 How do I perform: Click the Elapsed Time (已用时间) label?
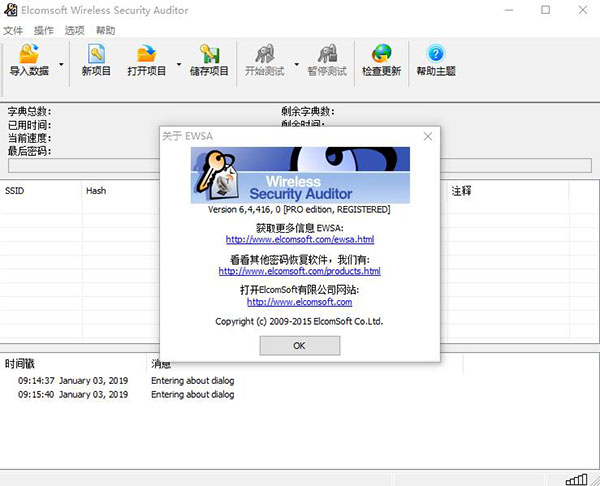[x=29, y=125]
